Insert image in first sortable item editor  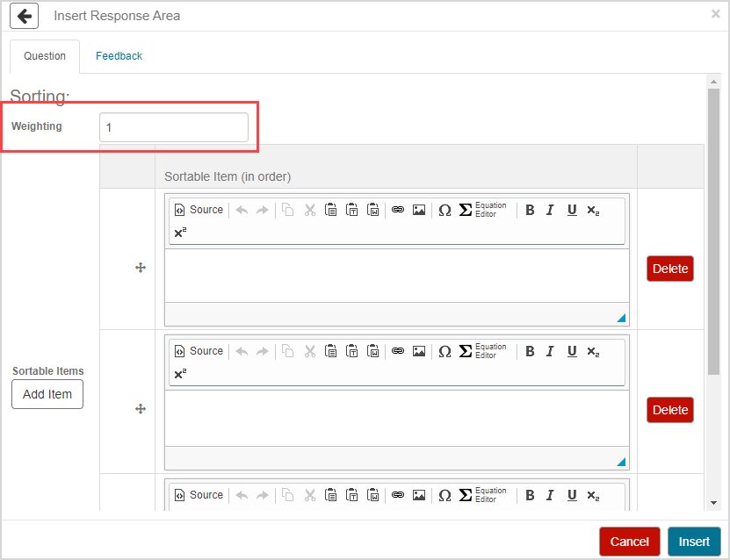pyautogui.click(x=419, y=210)
